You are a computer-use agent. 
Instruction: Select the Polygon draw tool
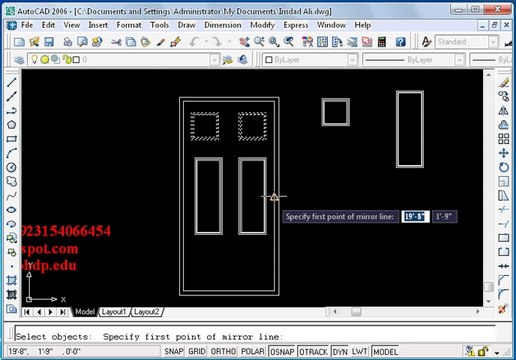pos(11,125)
